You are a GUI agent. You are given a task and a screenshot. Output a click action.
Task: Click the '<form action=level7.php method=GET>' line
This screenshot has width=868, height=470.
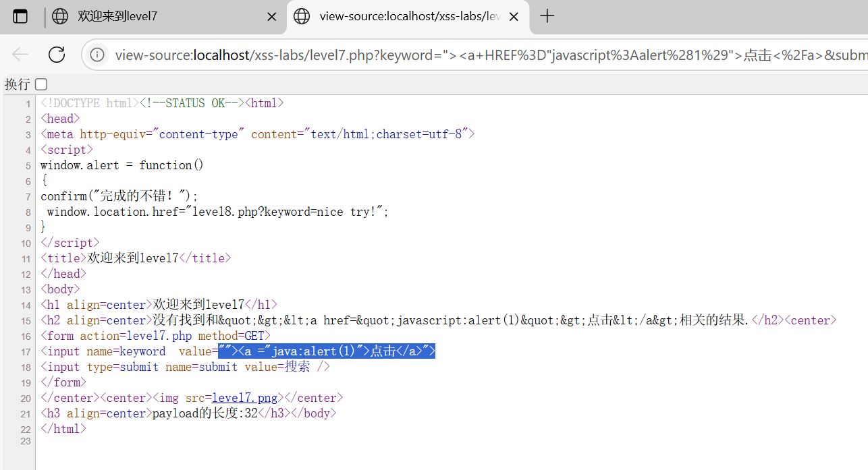tap(155, 336)
